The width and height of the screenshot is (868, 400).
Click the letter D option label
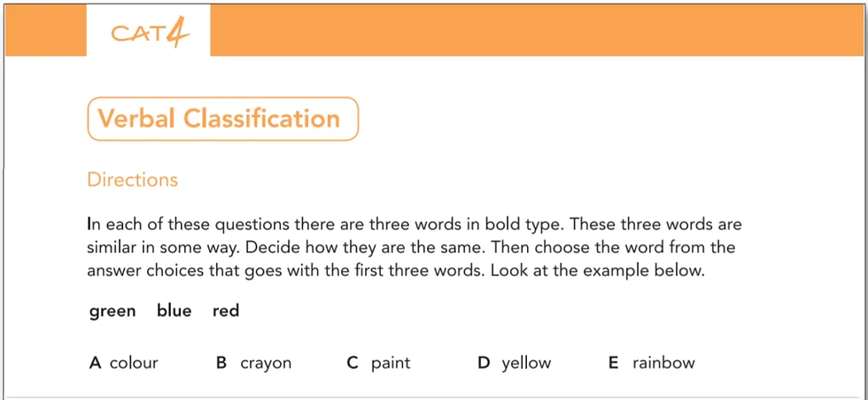pos(484,363)
